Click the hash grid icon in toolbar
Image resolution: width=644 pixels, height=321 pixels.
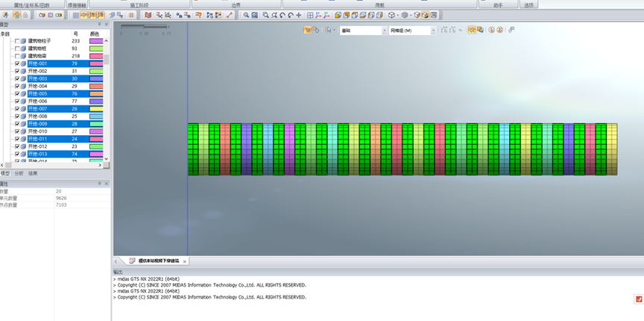coord(131,15)
